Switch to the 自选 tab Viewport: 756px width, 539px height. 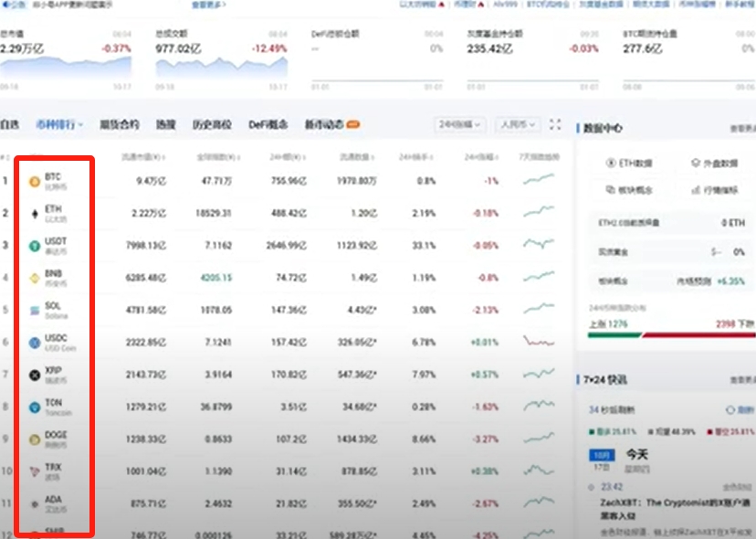(10, 124)
